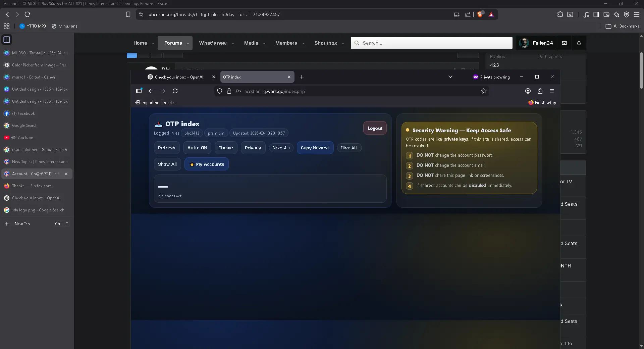List all Firefox tabs chevron
Viewport: 644px width, 349px height.
pyautogui.click(x=450, y=77)
